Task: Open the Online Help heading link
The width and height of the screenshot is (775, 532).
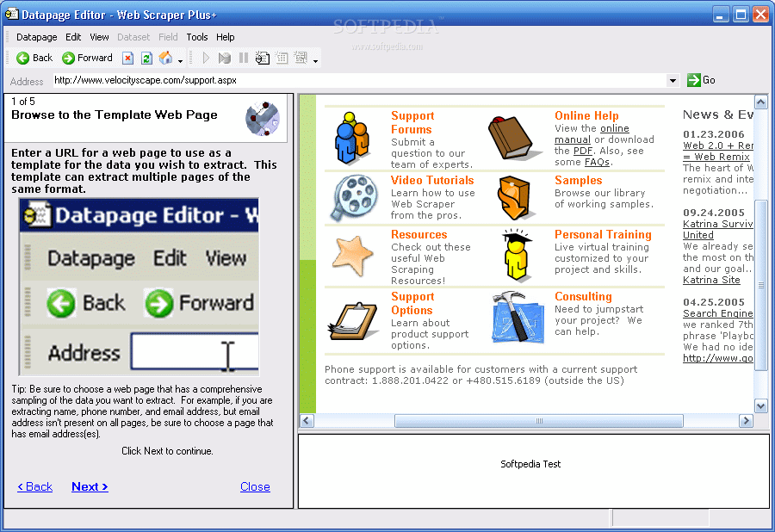Action: [x=586, y=115]
